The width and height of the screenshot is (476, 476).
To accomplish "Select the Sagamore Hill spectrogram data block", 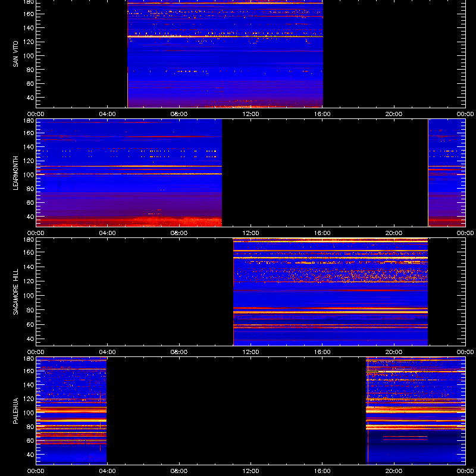I will tap(331, 292).
